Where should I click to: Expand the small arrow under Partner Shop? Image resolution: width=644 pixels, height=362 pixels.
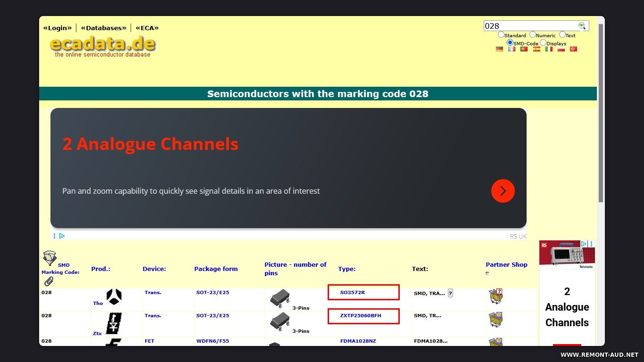tap(487, 273)
